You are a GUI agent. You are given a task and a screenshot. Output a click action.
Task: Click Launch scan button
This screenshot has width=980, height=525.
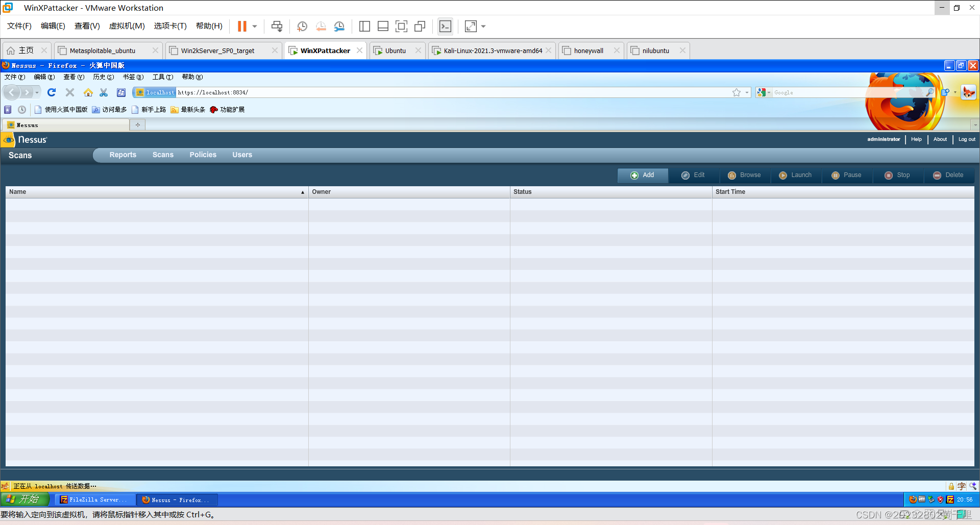click(796, 175)
